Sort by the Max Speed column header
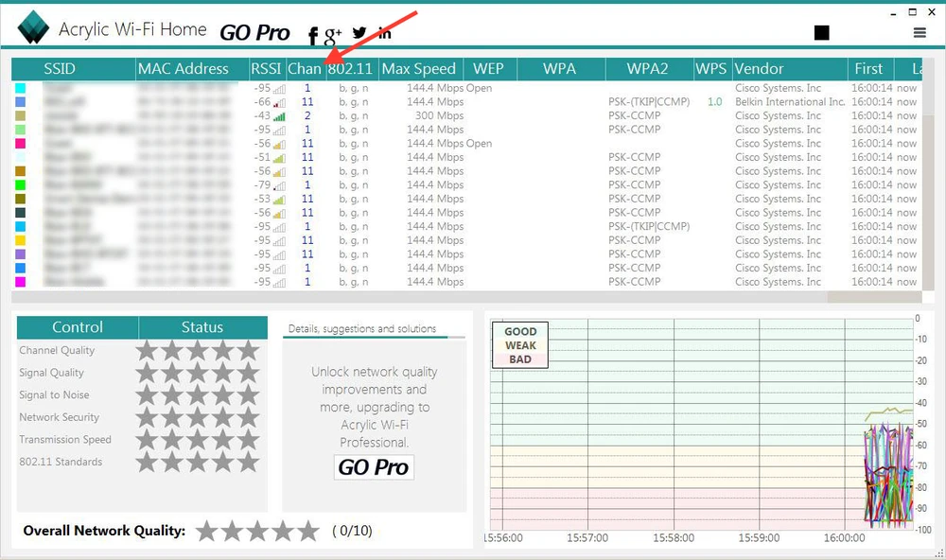 coord(418,69)
